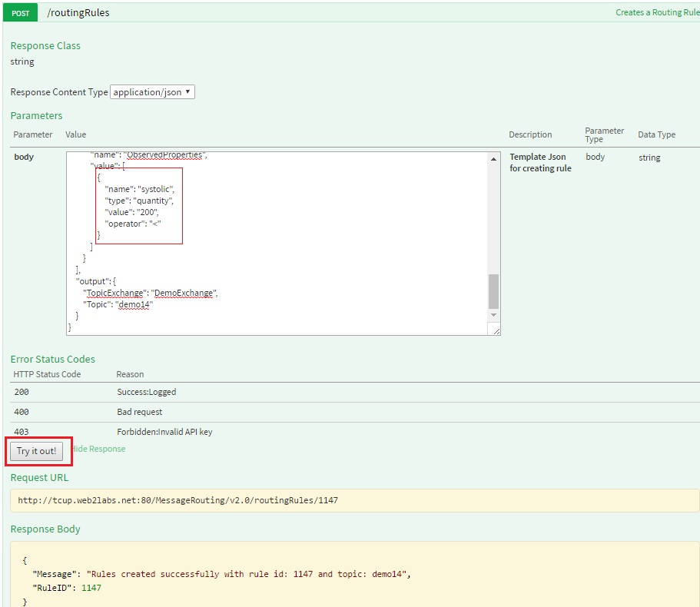Click the string data type cell
The height and width of the screenshot is (607, 700).
(x=649, y=158)
